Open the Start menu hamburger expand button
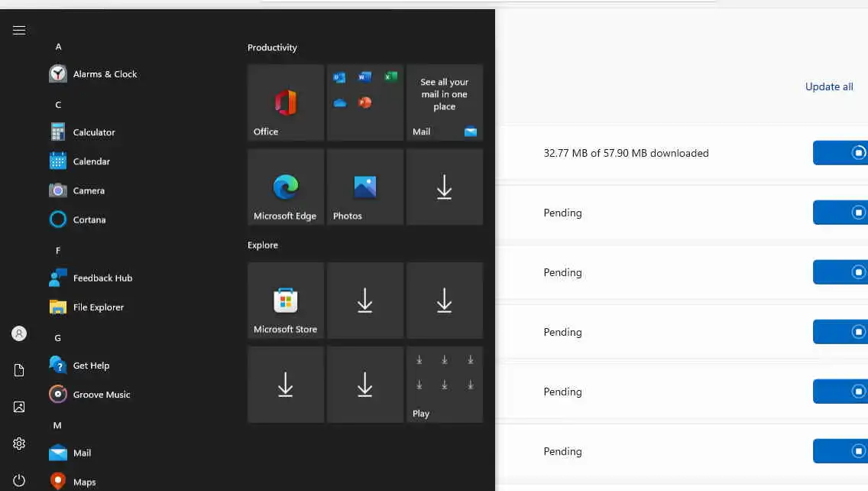Viewport: 868px width, 491px height. pyautogui.click(x=19, y=30)
